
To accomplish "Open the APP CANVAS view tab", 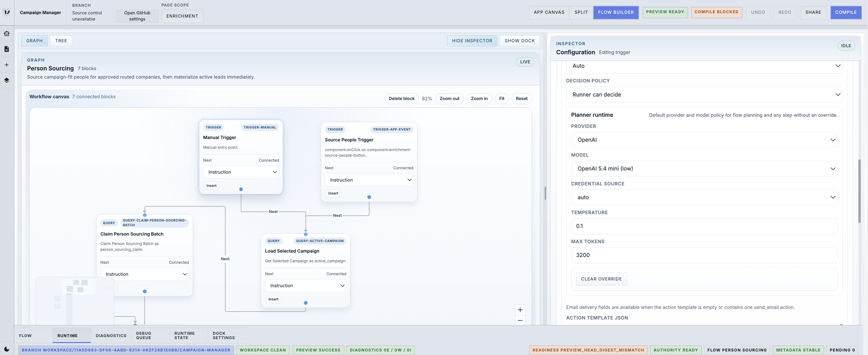I will (549, 12).
